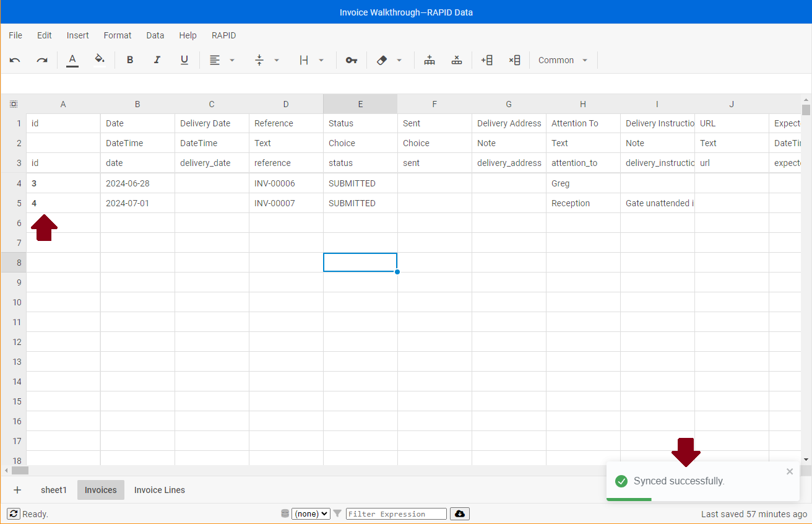Open the Edit menu
Viewport: 812px width, 524px height.
click(x=45, y=35)
